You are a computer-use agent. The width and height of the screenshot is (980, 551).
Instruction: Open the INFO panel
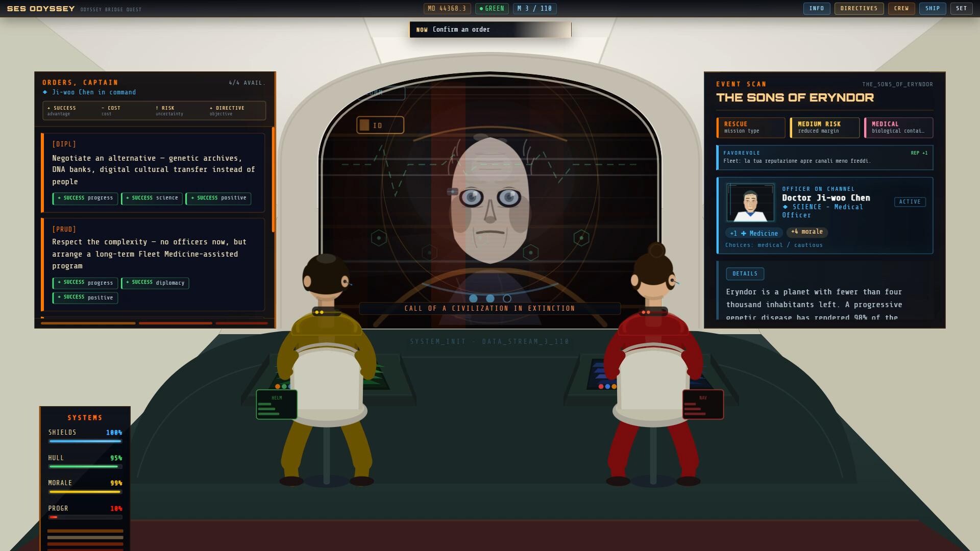[x=817, y=8]
